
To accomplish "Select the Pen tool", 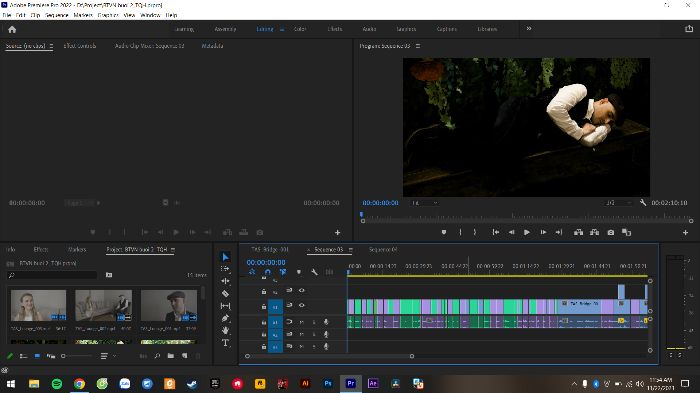I will coord(225,318).
